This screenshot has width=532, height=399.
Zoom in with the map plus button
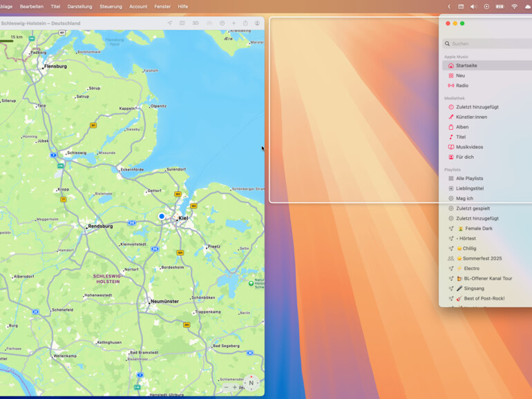tap(235, 387)
